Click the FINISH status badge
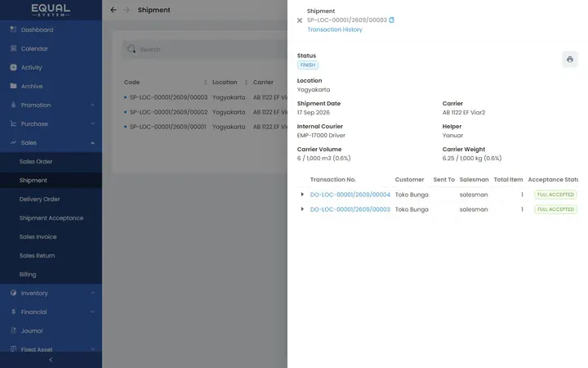Image resolution: width=588 pixels, height=368 pixels. pos(308,65)
